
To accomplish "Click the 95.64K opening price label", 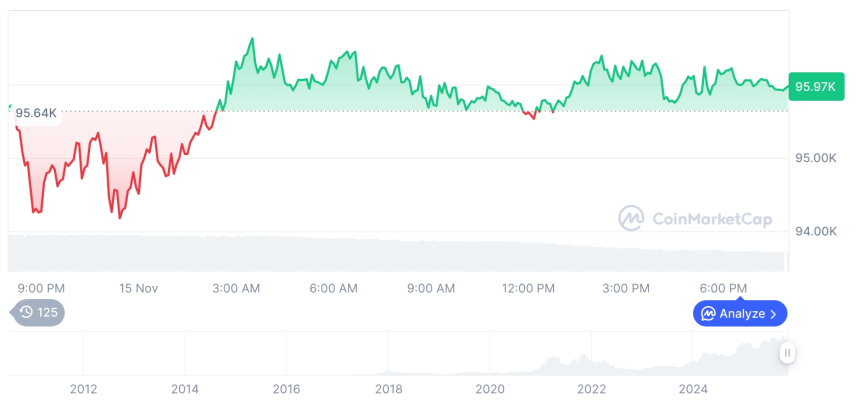I will coord(36,112).
